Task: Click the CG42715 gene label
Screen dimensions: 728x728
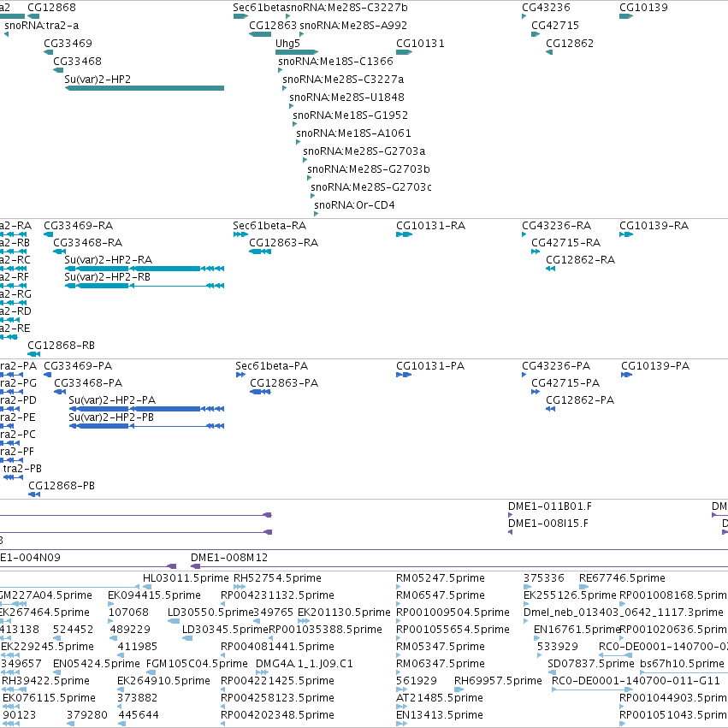Action: tap(555, 26)
